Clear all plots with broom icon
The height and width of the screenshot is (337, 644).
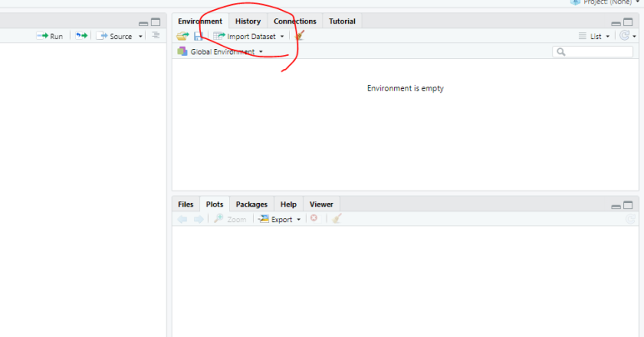pos(337,219)
